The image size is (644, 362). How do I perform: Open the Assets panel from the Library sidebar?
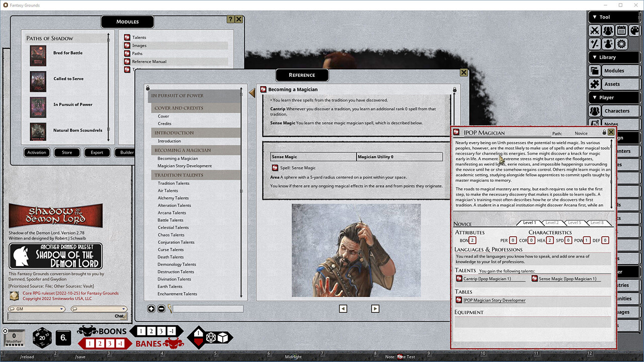coord(611,84)
